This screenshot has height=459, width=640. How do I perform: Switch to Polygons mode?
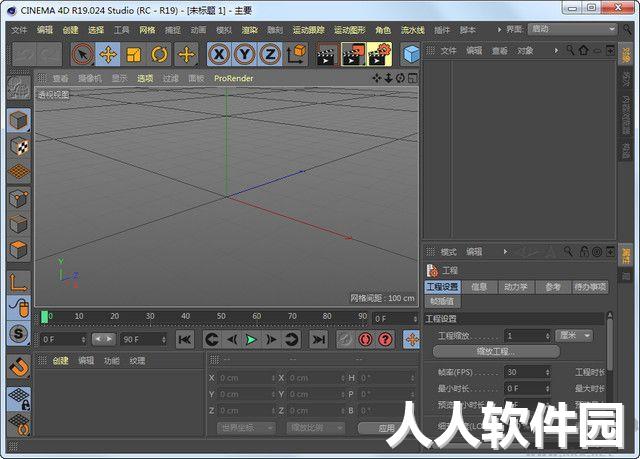pyautogui.click(x=19, y=249)
